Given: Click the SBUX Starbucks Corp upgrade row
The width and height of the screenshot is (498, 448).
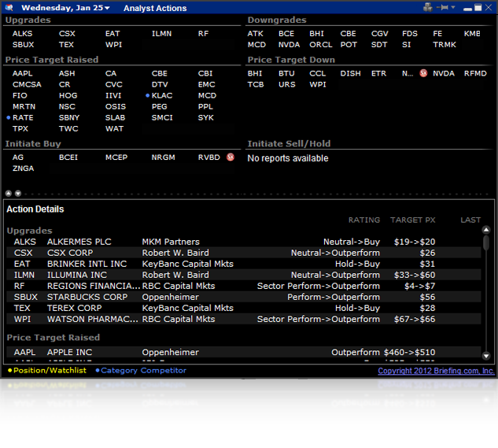Looking at the screenshot, I should pos(244,297).
